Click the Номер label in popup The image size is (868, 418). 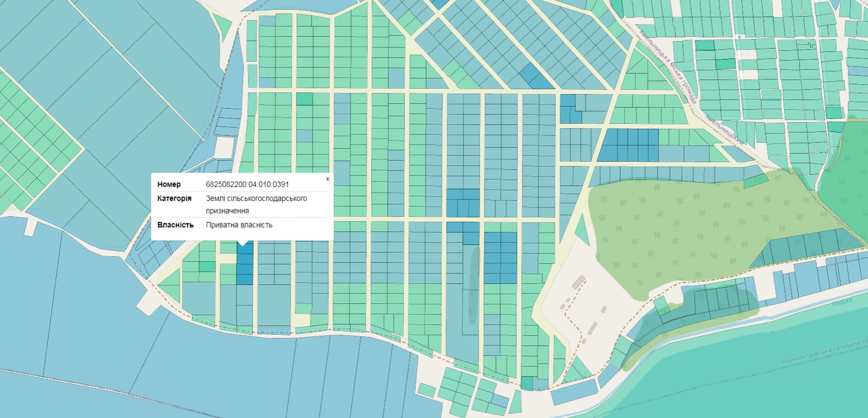[169, 184]
